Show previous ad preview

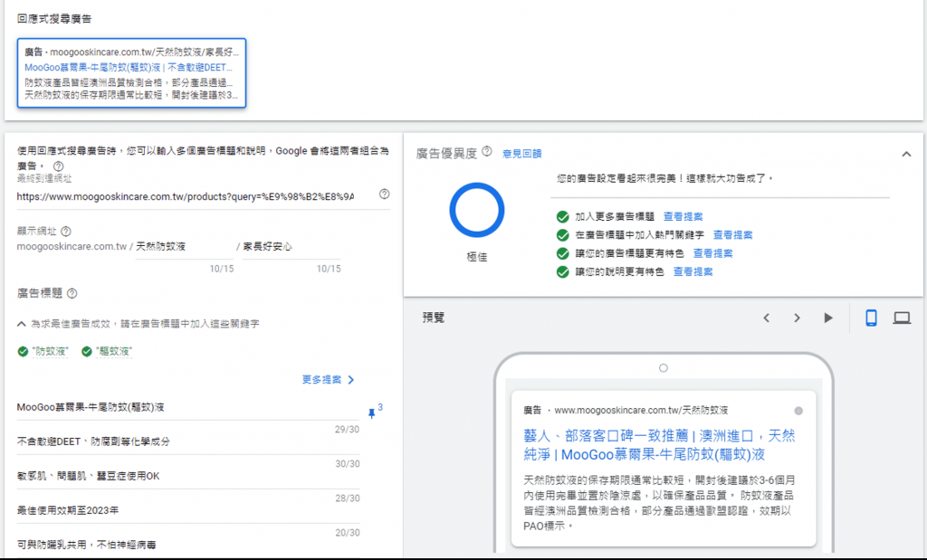[x=766, y=318]
